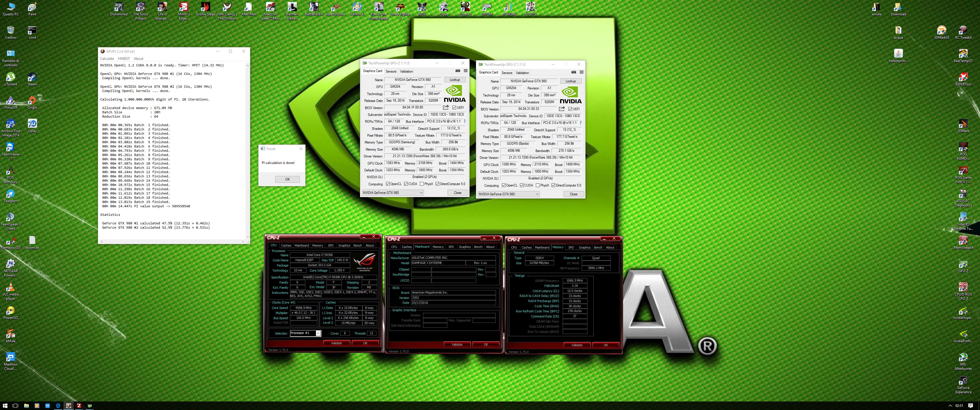Click GPUPI scrollbar up arrow
The width and height of the screenshot is (980, 410).
click(x=248, y=65)
